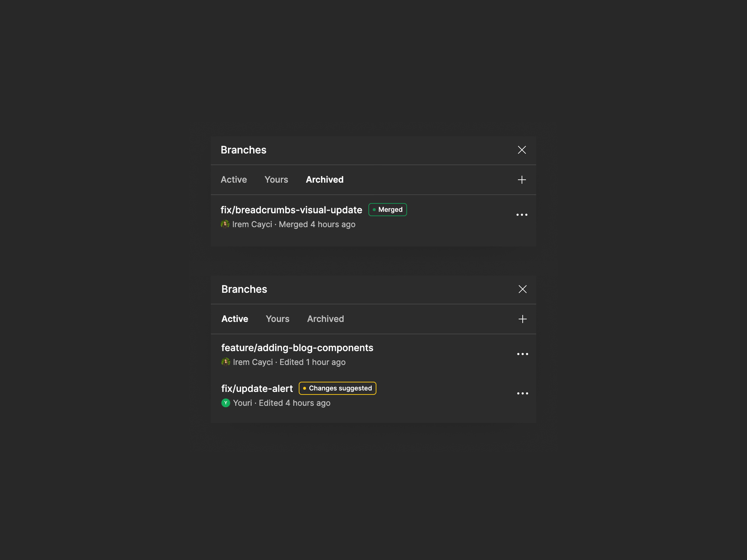This screenshot has width=747, height=560.
Task: Click the ellipsis menu for fix/breadcrumbs-visual-update
Action: (522, 215)
